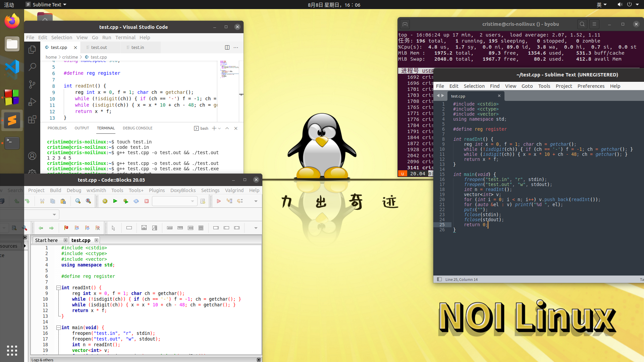Screen dimensions: 644x362
Task: Click Find magnifier icon in Code::Blocks
Action: [x=78, y=201]
